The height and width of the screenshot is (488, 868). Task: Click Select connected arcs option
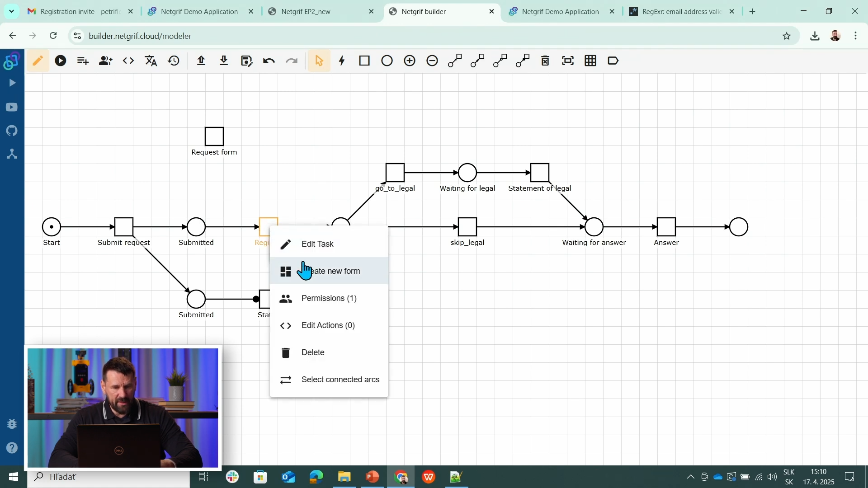[340, 380]
